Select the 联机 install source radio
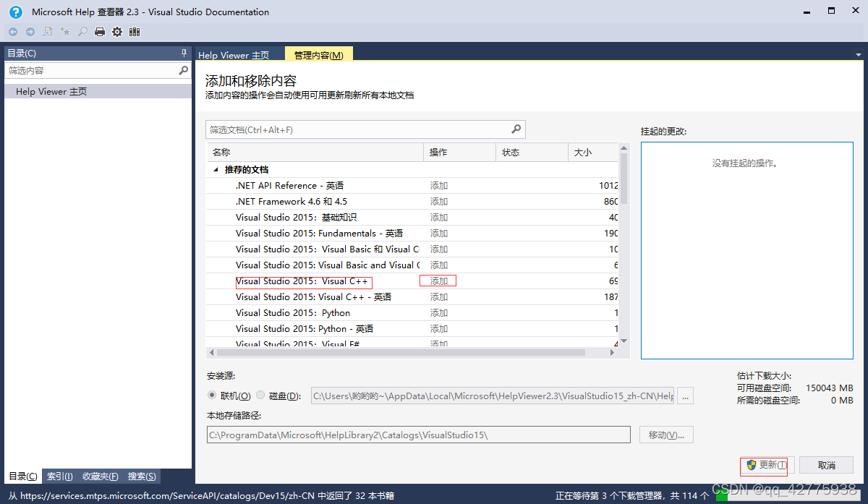The image size is (868, 504). [x=212, y=396]
